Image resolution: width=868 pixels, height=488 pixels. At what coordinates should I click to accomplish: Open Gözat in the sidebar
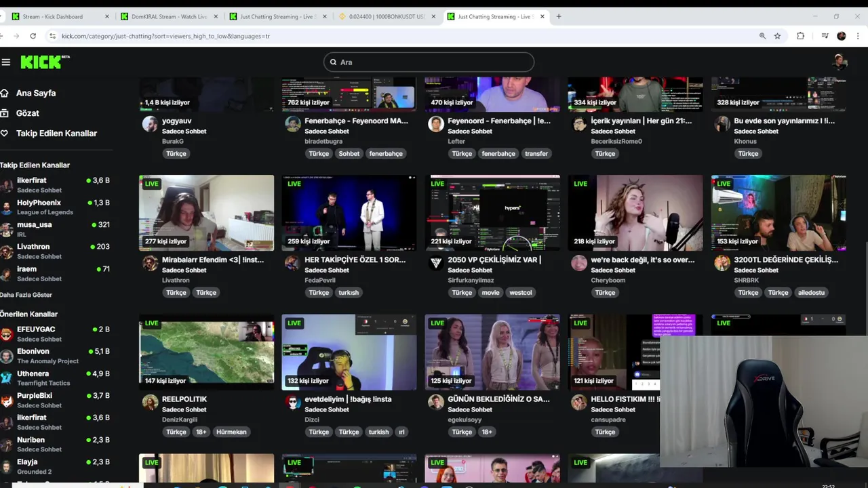coord(28,113)
